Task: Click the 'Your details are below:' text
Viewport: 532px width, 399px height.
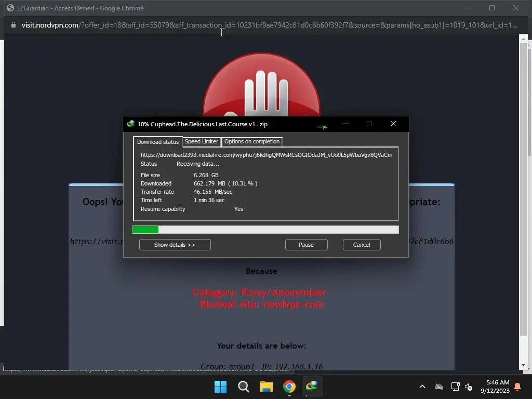Action: coord(261,345)
